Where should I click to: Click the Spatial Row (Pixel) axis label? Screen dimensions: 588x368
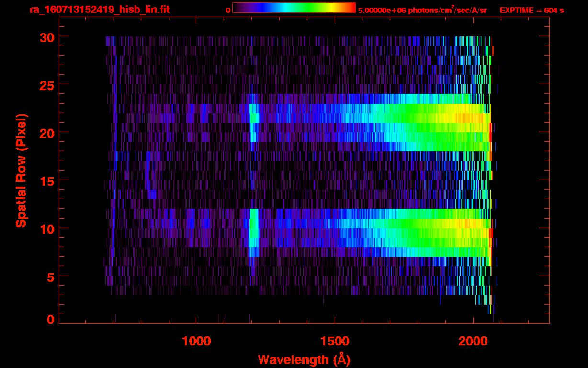click(x=21, y=170)
